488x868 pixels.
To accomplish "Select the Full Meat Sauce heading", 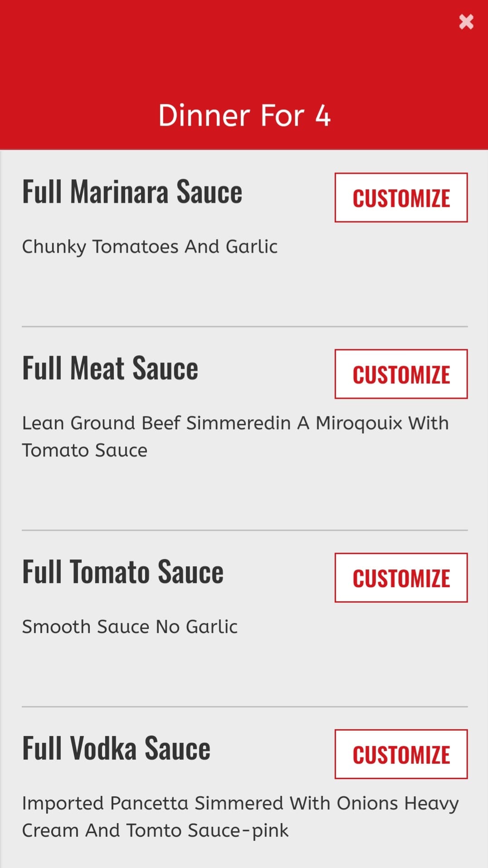I will tap(110, 368).
